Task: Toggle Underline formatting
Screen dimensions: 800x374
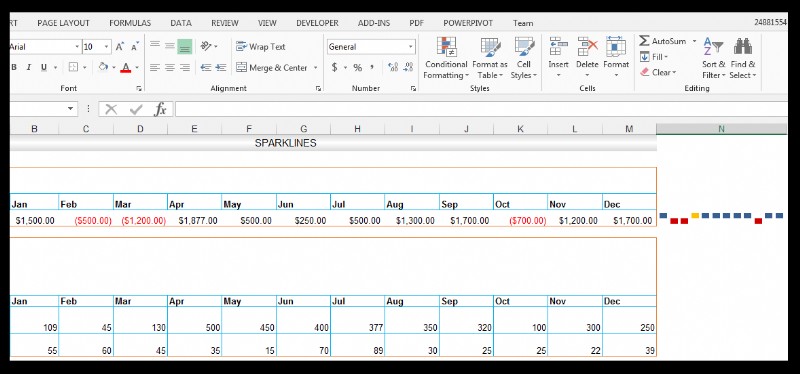Action: (x=43, y=67)
